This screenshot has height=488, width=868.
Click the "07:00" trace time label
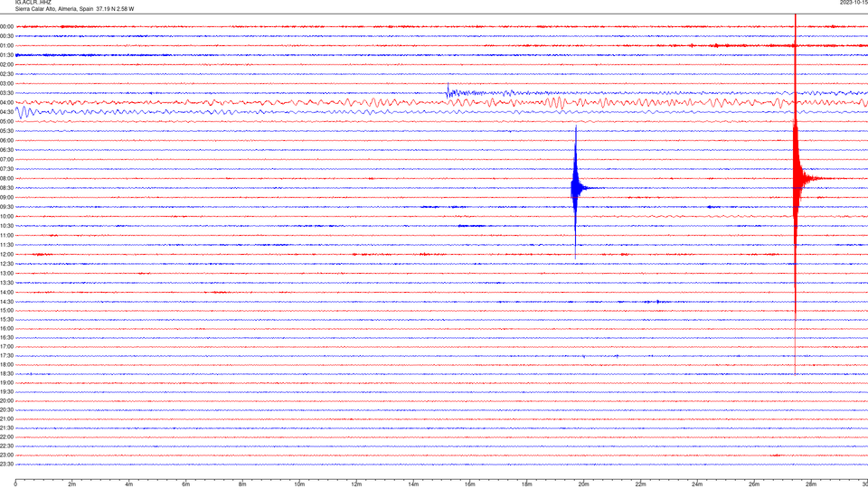(x=7, y=159)
